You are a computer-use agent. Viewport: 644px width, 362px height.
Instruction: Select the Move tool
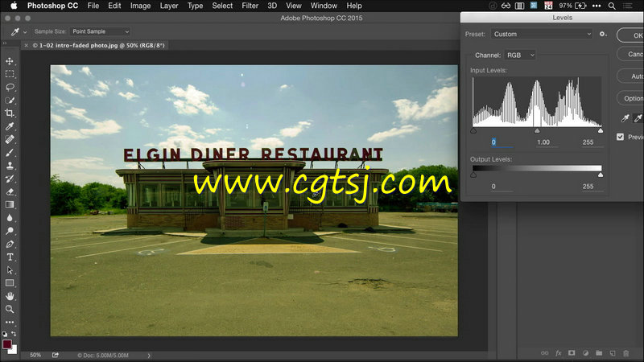tap(10, 61)
